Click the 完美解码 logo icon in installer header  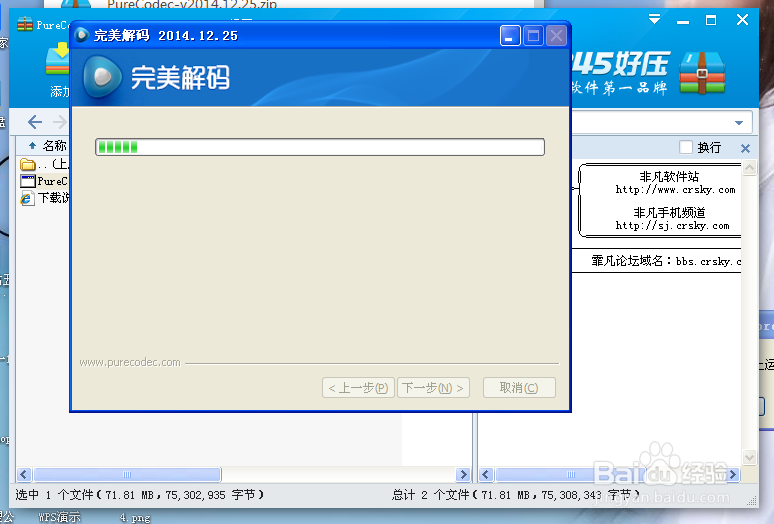(x=102, y=76)
